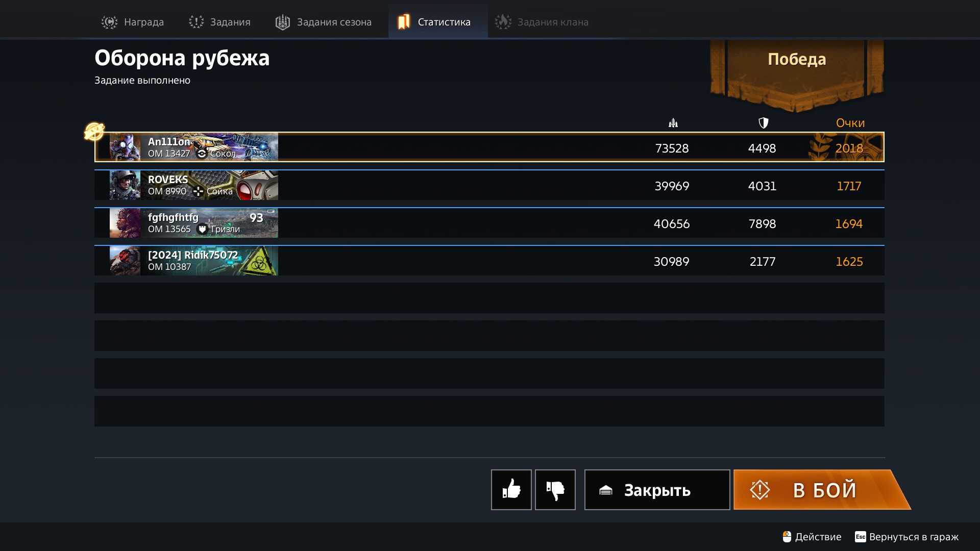Click the thumbs down dislike button
The height and width of the screenshot is (551, 980).
click(555, 490)
